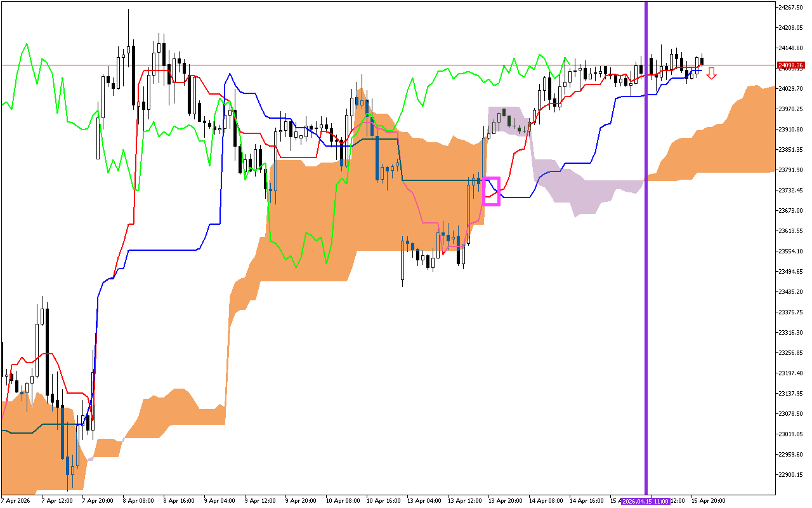Click the 13 Apr 20:00 time label
This screenshot has height=508, width=812.
(x=506, y=501)
